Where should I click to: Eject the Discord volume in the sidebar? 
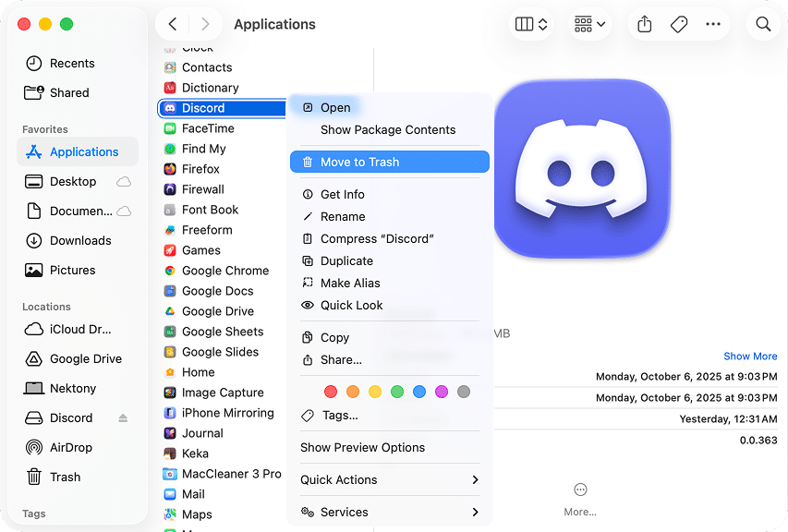[x=121, y=417]
